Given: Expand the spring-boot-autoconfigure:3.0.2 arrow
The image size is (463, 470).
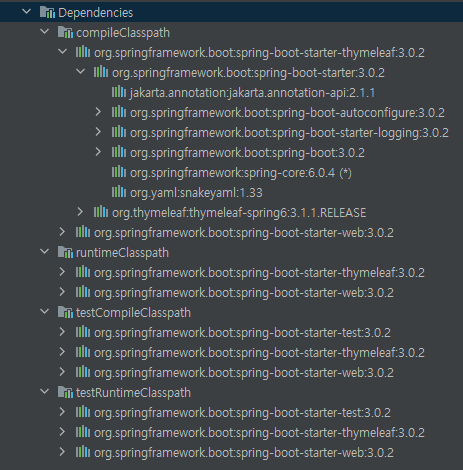Looking at the screenshot, I should (x=98, y=112).
